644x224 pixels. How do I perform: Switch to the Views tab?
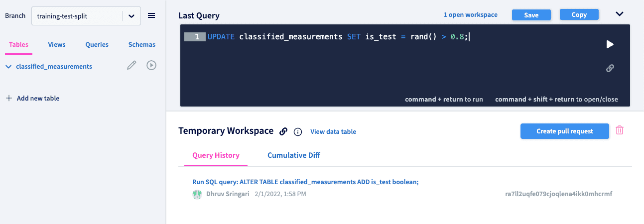tap(57, 45)
